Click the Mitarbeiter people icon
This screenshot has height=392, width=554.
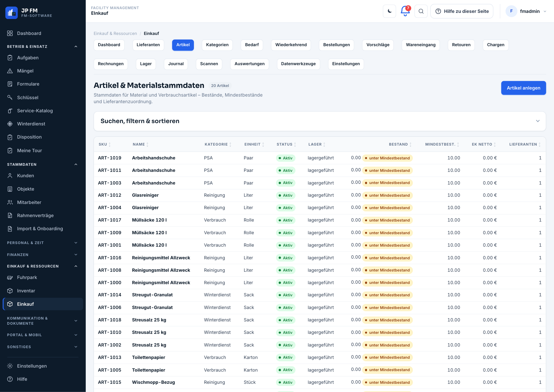pyautogui.click(x=10, y=202)
